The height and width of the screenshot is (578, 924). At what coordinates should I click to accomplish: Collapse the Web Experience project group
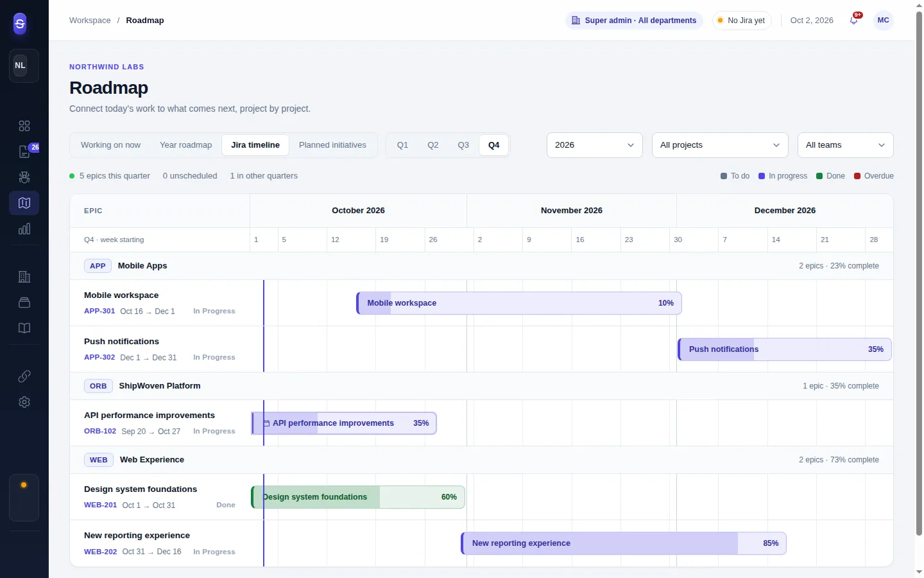point(481,460)
